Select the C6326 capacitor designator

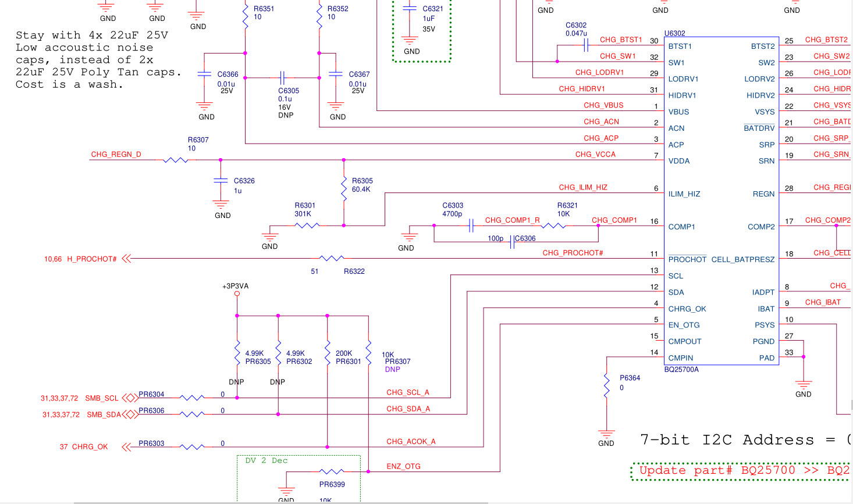244,181
